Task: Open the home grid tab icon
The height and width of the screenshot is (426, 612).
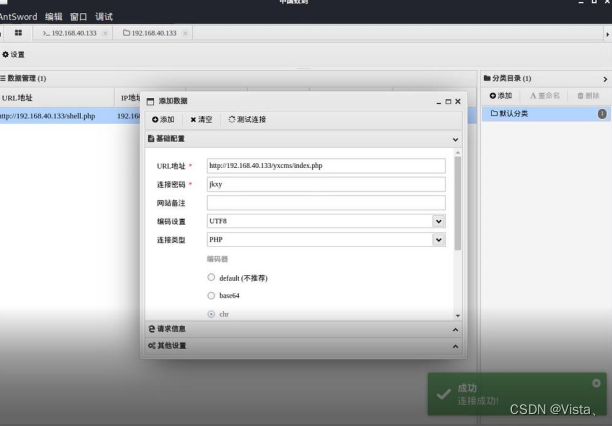Action: point(18,33)
